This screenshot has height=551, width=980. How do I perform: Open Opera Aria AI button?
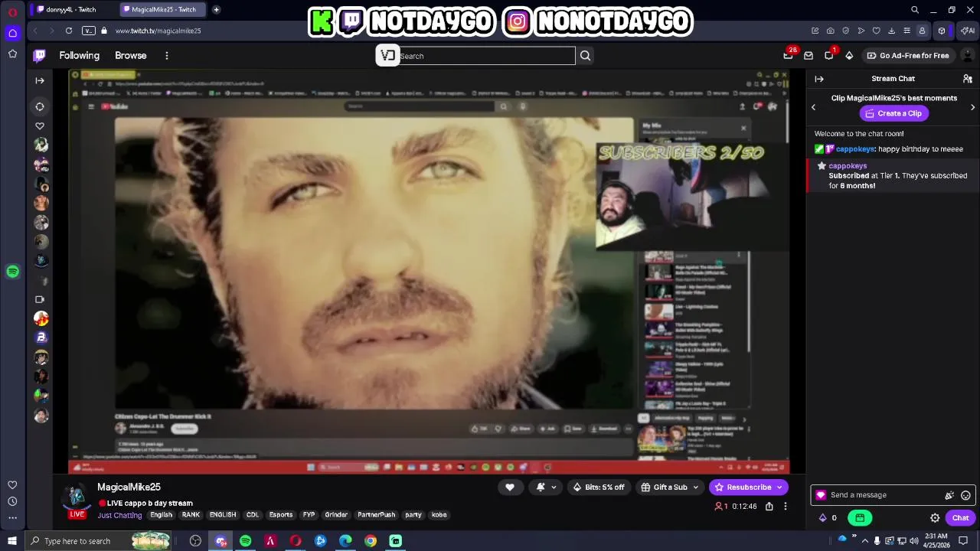click(968, 31)
